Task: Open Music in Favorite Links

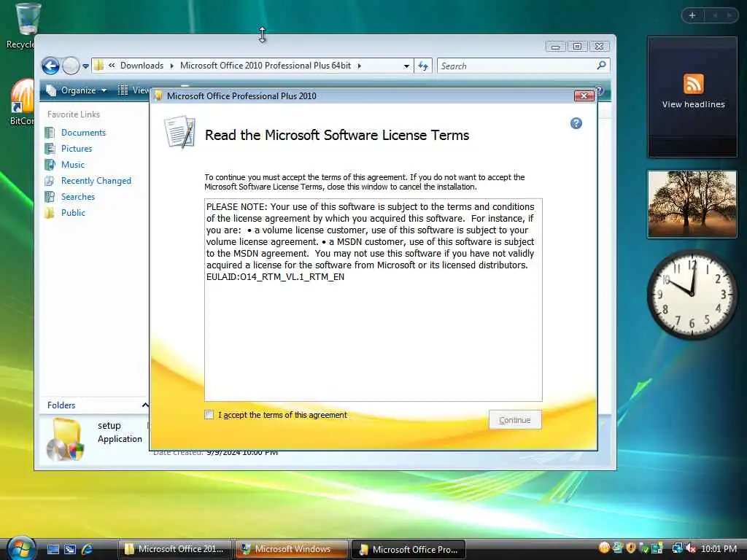Action: 72,165
